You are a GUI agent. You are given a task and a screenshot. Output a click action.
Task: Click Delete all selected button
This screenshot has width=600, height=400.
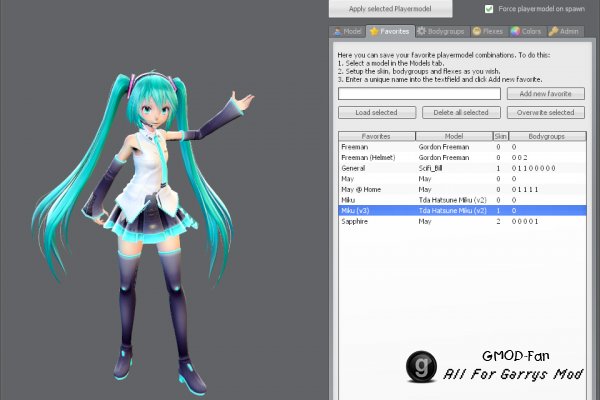(x=461, y=113)
